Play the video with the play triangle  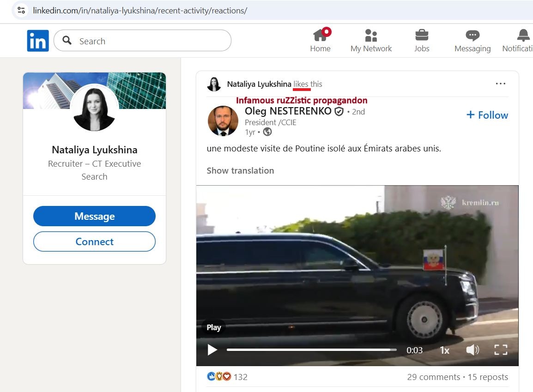[212, 350]
